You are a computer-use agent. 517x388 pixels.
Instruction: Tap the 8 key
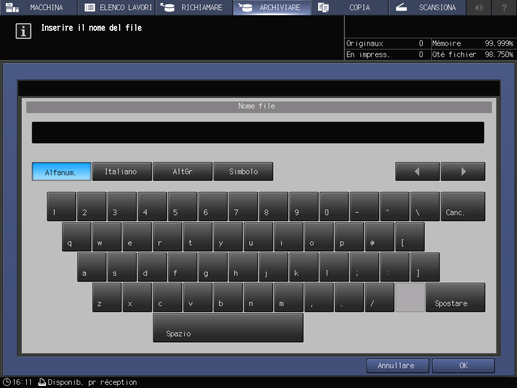coord(274,206)
